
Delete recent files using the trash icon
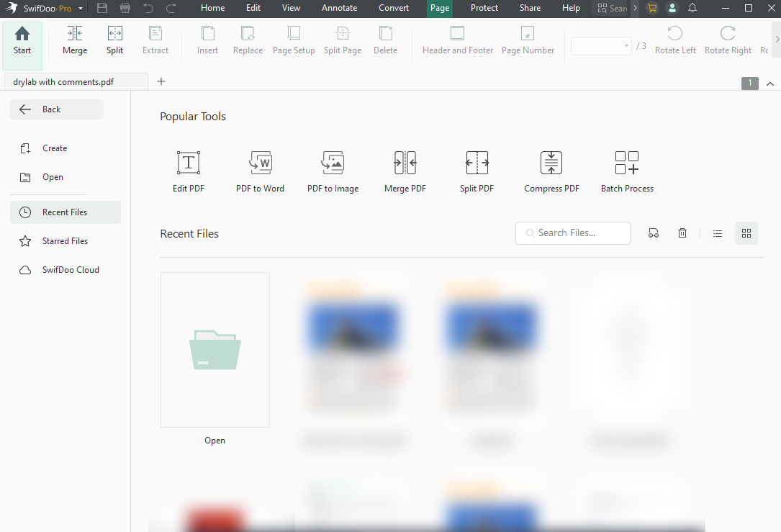(682, 233)
